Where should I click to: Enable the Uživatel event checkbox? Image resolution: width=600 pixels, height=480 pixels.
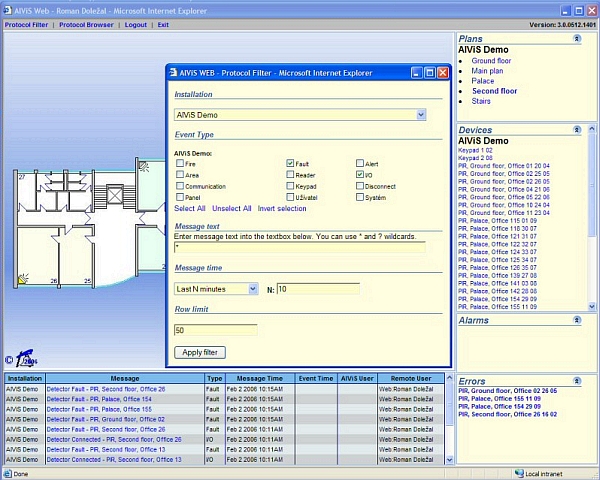(x=290, y=197)
